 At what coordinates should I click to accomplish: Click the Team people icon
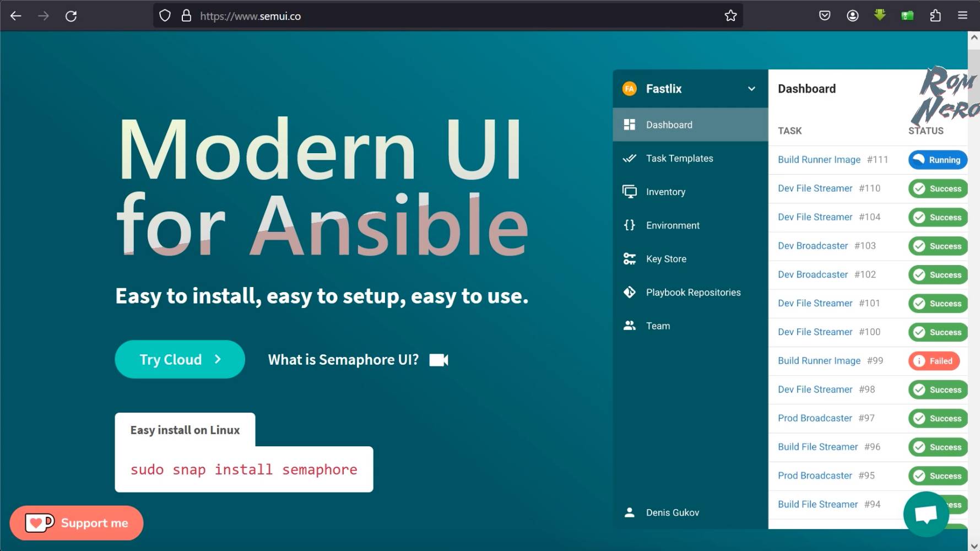point(629,326)
